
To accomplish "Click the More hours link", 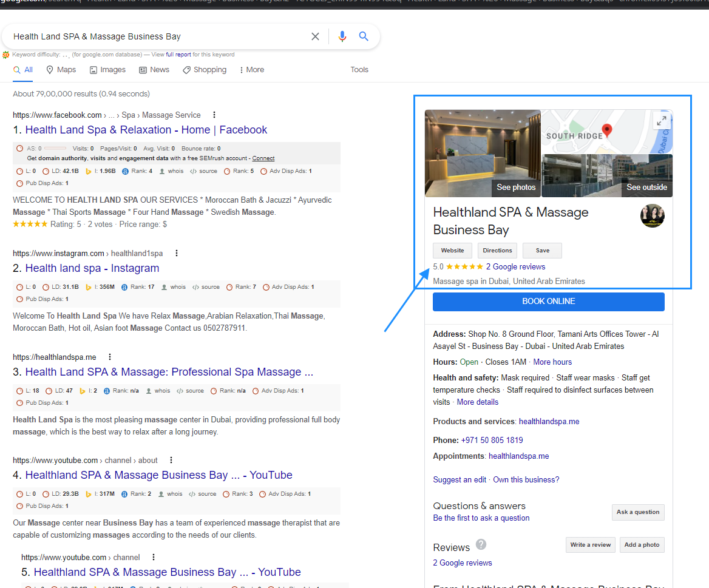I will pyautogui.click(x=552, y=362).
